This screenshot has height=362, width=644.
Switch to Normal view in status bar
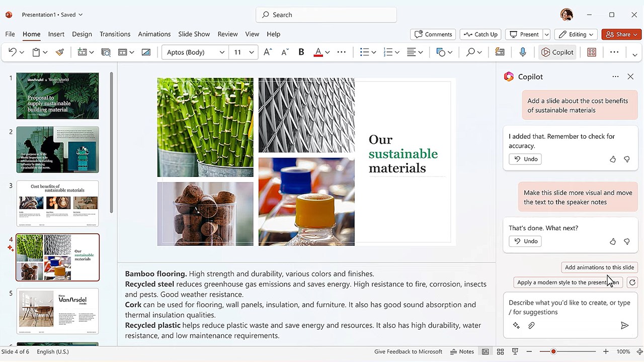(x=485, y=351)
